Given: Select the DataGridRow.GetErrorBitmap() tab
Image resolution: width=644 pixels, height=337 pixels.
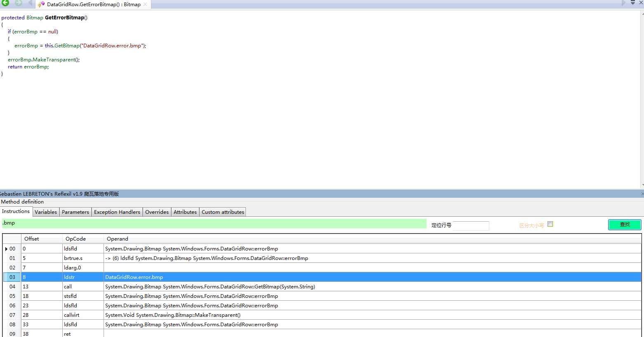Looking at the screenshot, I should [94, 4].
